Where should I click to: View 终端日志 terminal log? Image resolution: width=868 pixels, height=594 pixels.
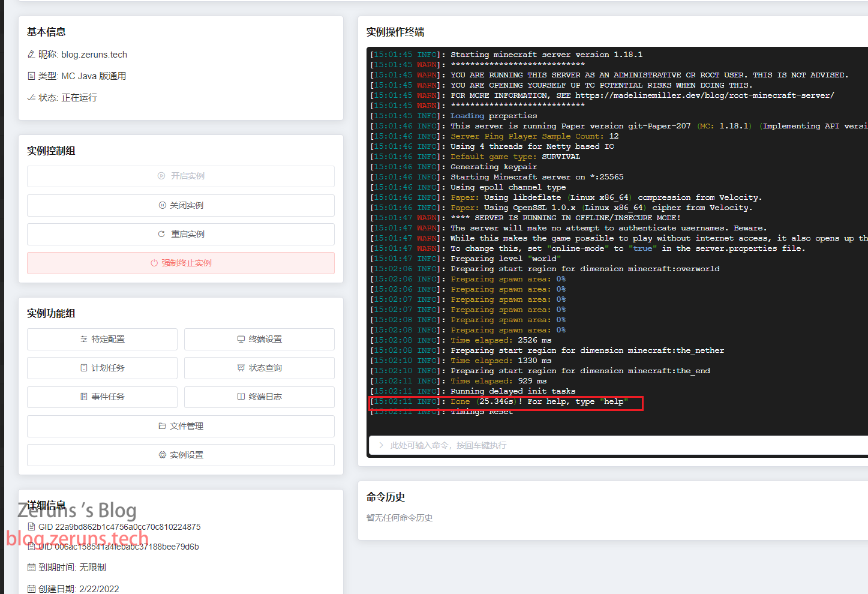[259, 397]
